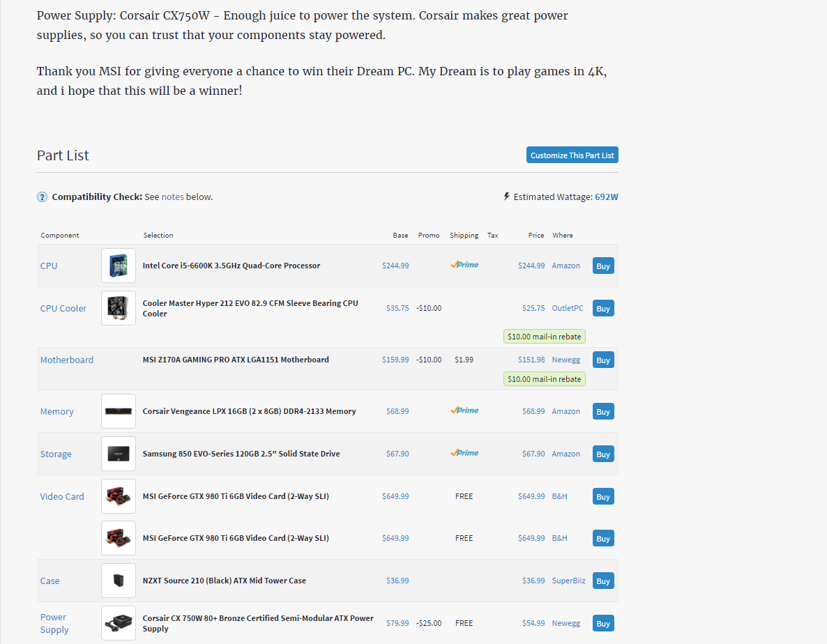Click the Case base price $36.99

(397, 581)
